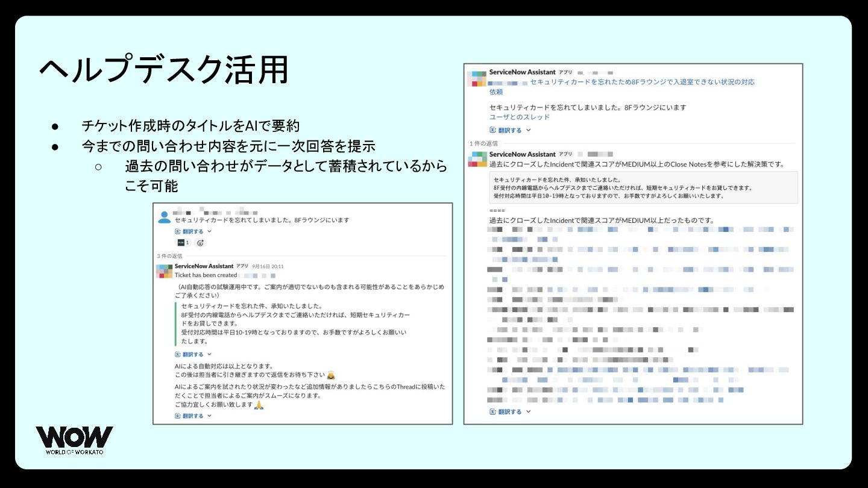This screenshot has height=488, width=868.
Task: Click ServiceNow Assistant avatar beside 'Ticket has been created'
Action: 164,272
